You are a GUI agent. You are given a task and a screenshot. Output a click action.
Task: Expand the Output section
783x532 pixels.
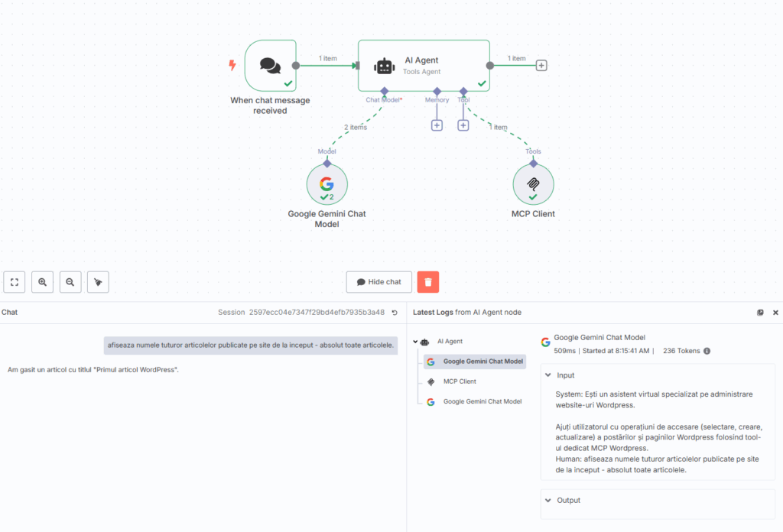[x=548, y=500]
